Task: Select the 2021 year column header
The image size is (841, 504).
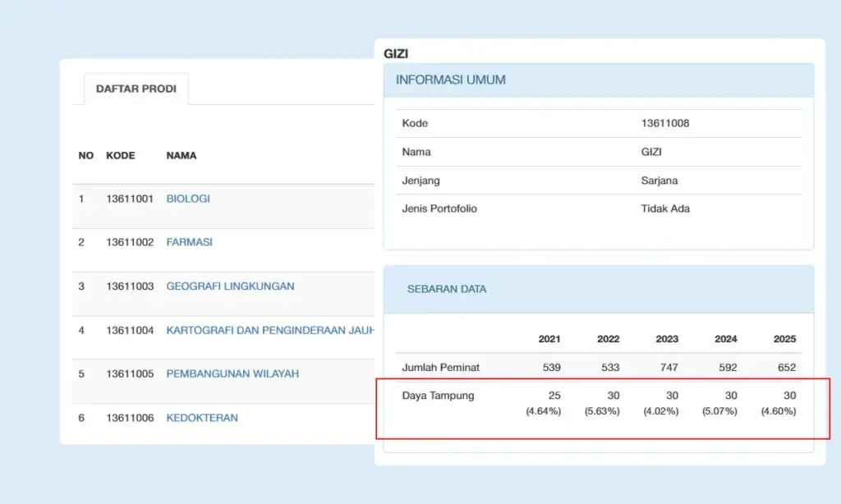Action: [549, 338]
